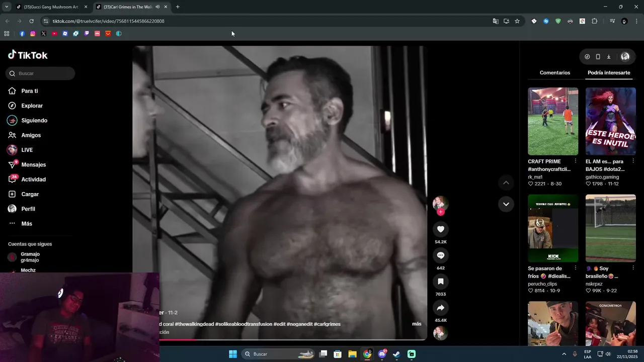This screenshot has width=644, height=362.
Task: Open the Chrome three-dot menu
Action: point(637,21)
